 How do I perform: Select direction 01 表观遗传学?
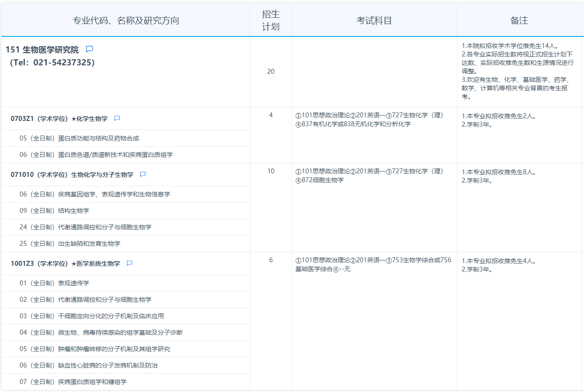pyautogui.click(x=54, y=283)
